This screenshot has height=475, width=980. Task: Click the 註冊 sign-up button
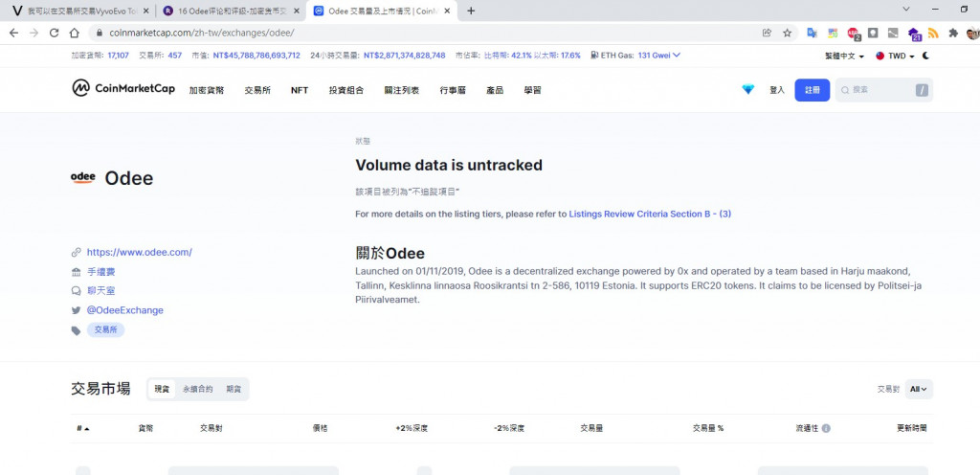pyautogui.click(x=813, y=90)
